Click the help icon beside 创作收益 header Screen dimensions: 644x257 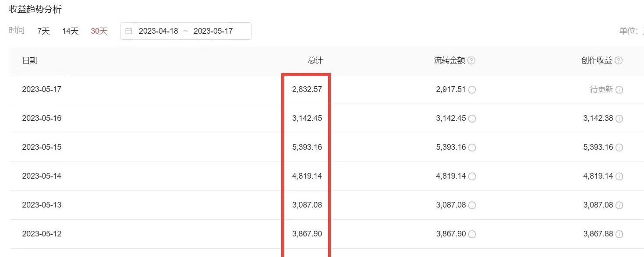(619, 61)
